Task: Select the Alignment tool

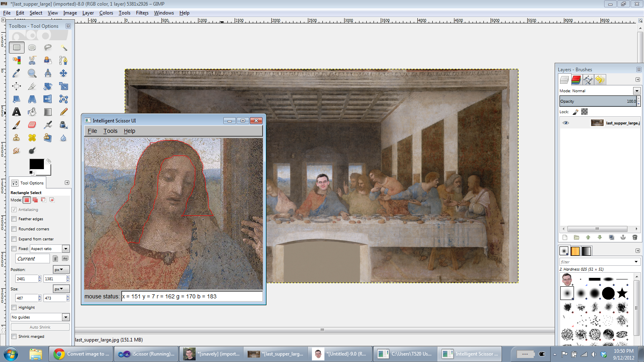Action: 17,86
